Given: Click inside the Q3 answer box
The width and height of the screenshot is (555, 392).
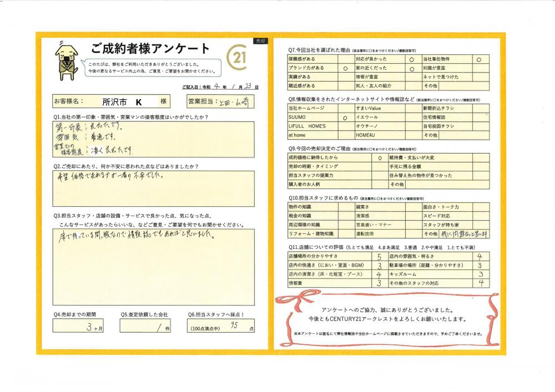Looking at the screenshot, I should (153, 267).
